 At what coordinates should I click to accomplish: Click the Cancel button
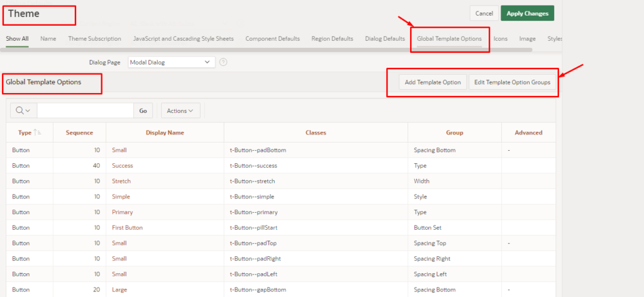(484, 13)
